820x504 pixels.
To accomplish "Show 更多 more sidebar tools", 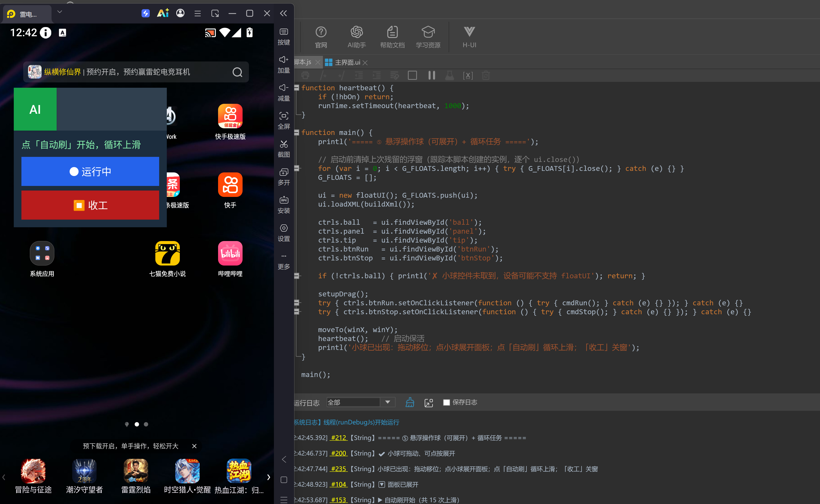I will (284, 261).
